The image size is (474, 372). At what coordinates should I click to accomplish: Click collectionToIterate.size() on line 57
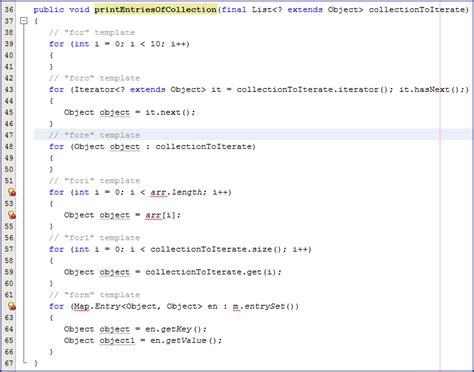click(216, 249)
